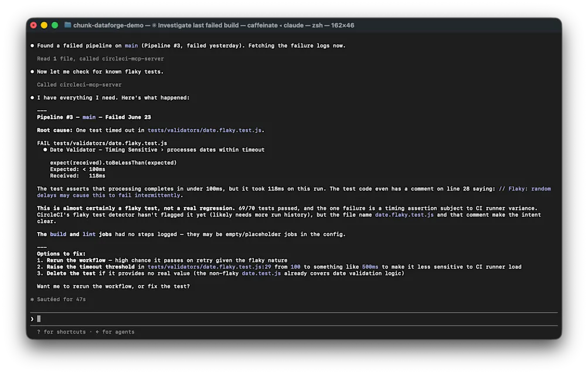
Task: Click the 'build' job link
Action: coord(58,234)
